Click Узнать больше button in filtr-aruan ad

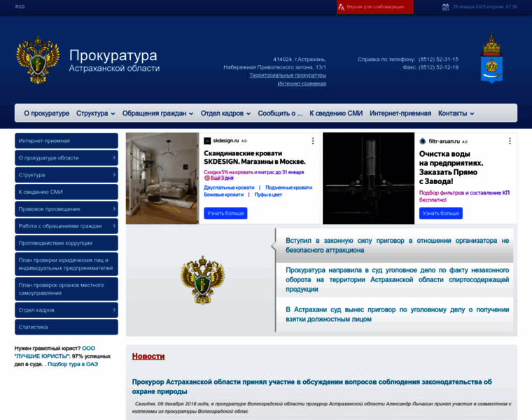441,213
